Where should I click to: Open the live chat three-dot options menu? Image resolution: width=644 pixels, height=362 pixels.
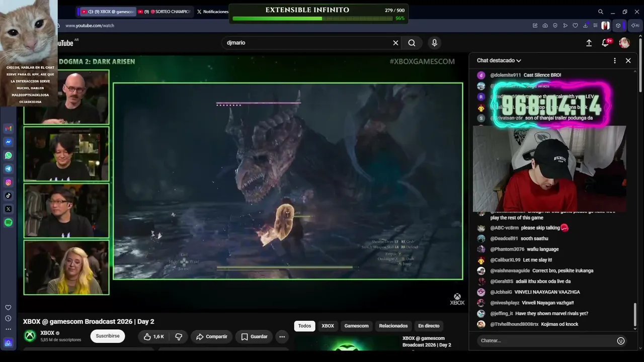click(614, 60)
